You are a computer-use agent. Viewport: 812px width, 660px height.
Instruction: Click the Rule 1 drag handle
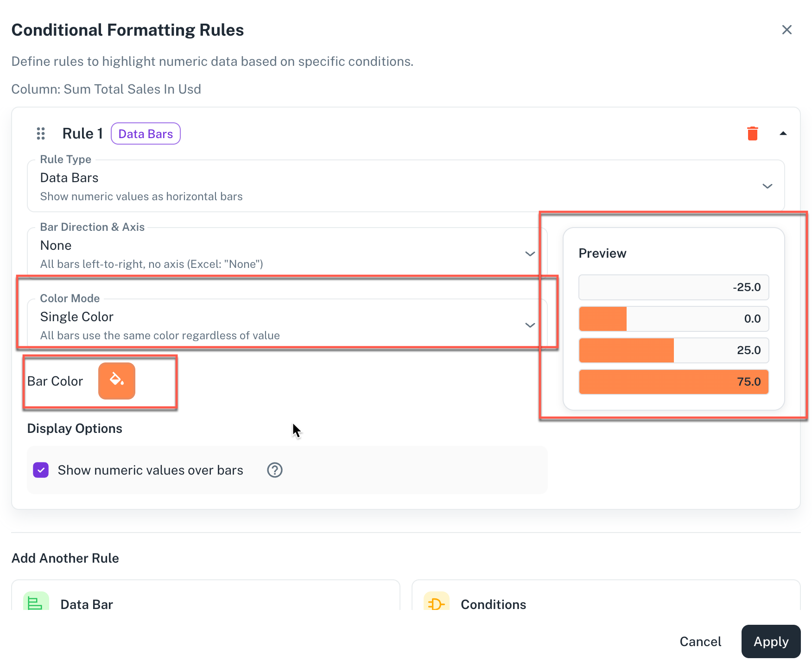41,133
